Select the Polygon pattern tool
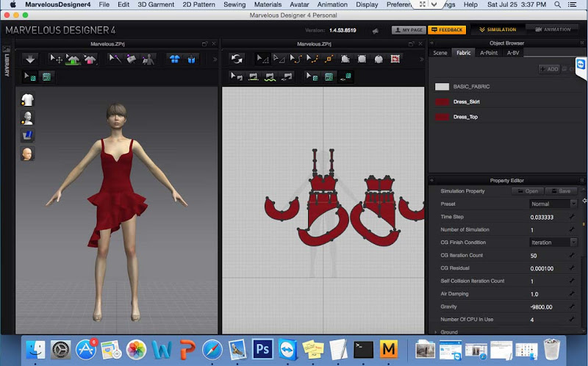The height and width of the screenshot is (366, 588). click(345, 59)
